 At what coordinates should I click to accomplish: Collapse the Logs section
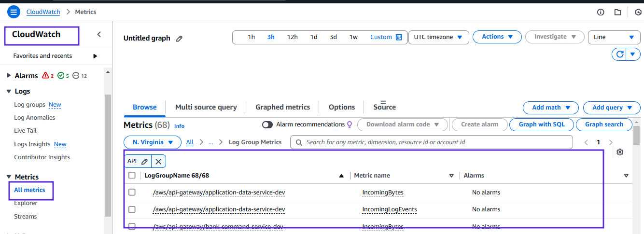point(9,91)
